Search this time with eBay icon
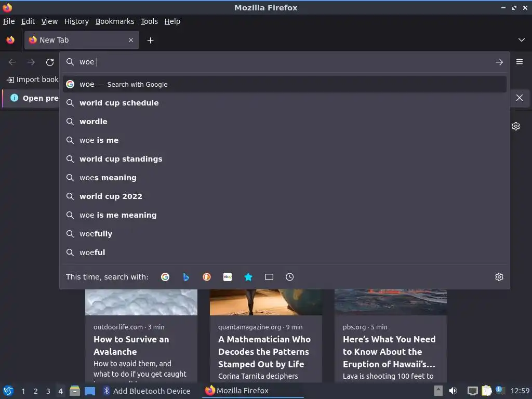The width and height of the screenshot is (532, 399). pos(228,277)
